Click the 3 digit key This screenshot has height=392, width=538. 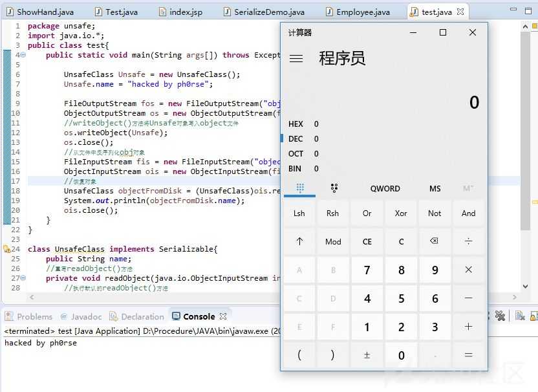click(435, 327)
